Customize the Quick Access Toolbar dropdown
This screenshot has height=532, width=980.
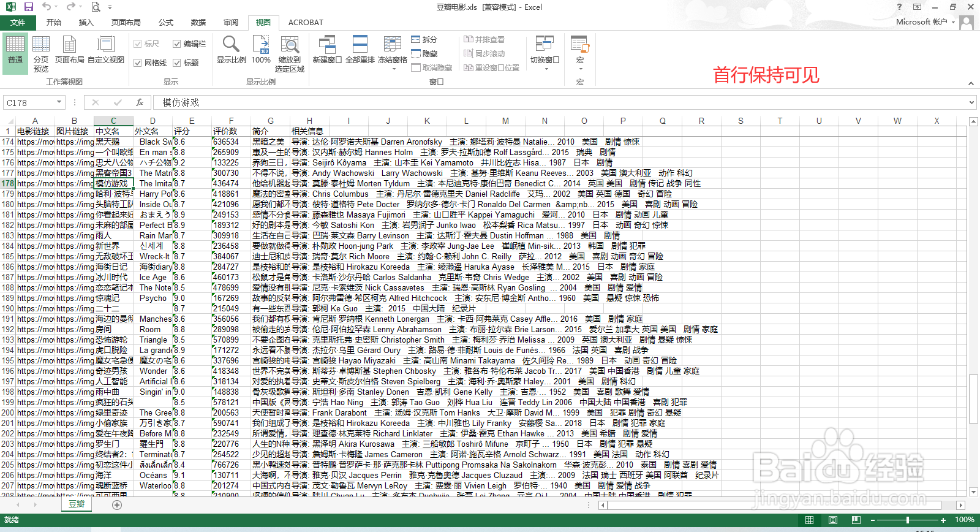110,7
